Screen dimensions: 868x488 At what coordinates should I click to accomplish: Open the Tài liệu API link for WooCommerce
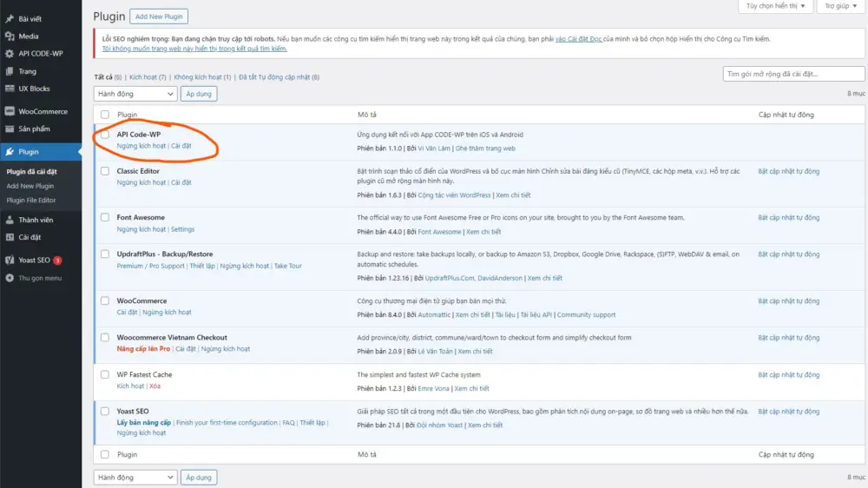536,314
